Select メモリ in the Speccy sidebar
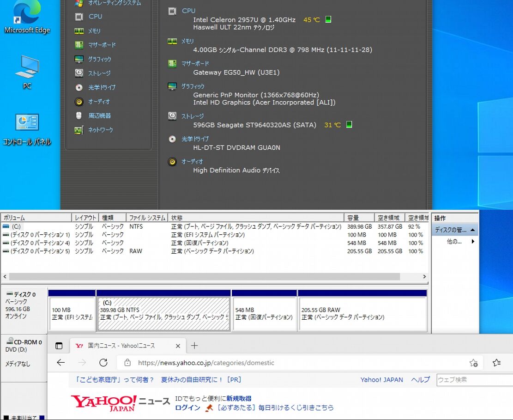The height and width of the screenshot is (420, 513). click(x=94, y=31)
